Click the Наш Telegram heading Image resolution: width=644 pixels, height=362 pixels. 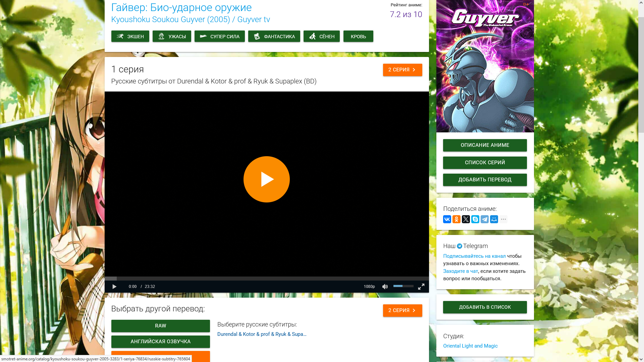coord(466,246)
